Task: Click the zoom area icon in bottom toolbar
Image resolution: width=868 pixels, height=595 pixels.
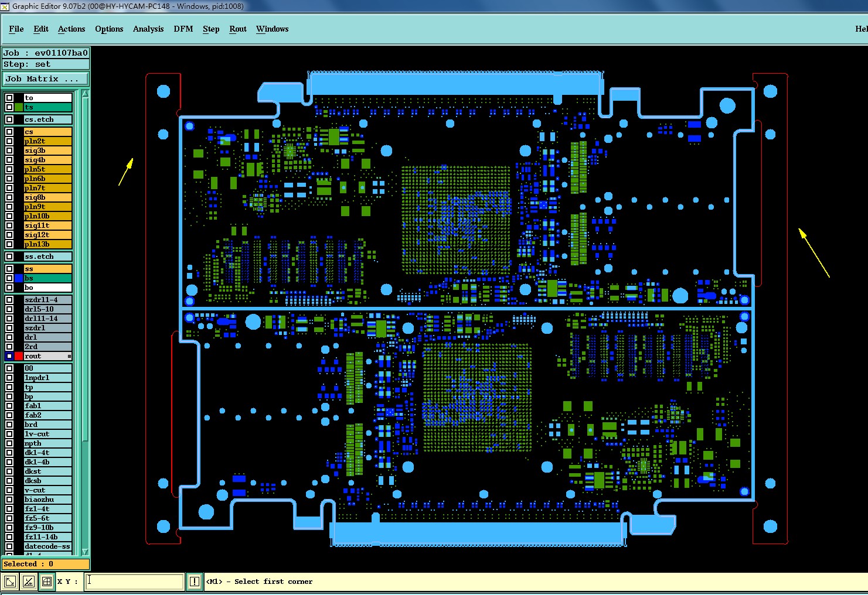Action: (10, 582)
